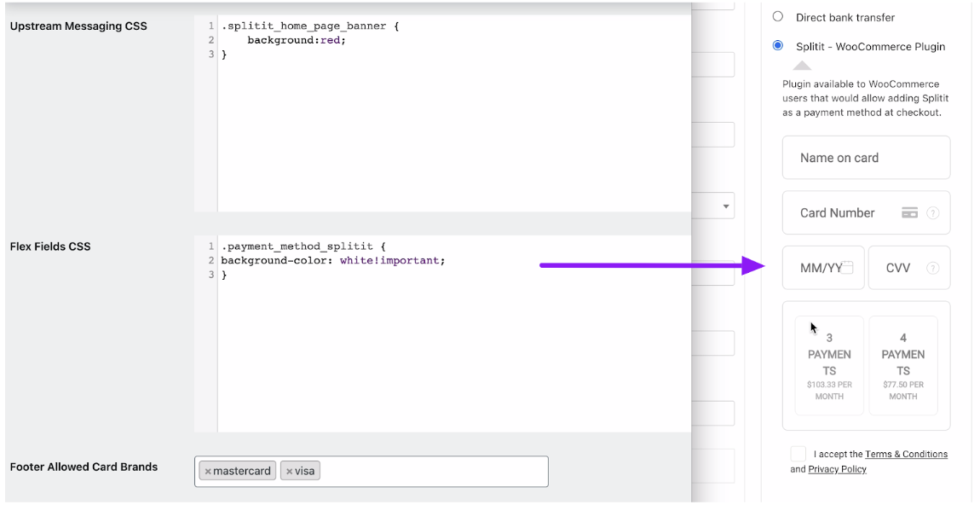Click the Name on card field

pos(867,158)
